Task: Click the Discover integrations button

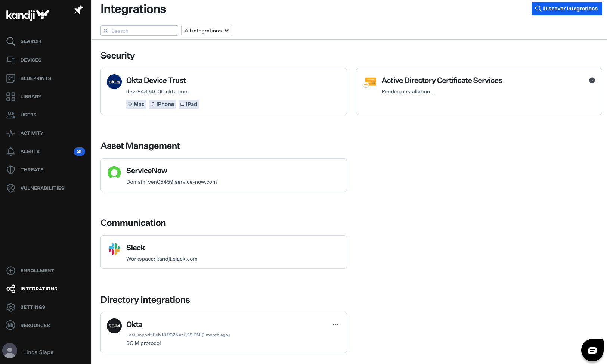Action: point(567,9)
